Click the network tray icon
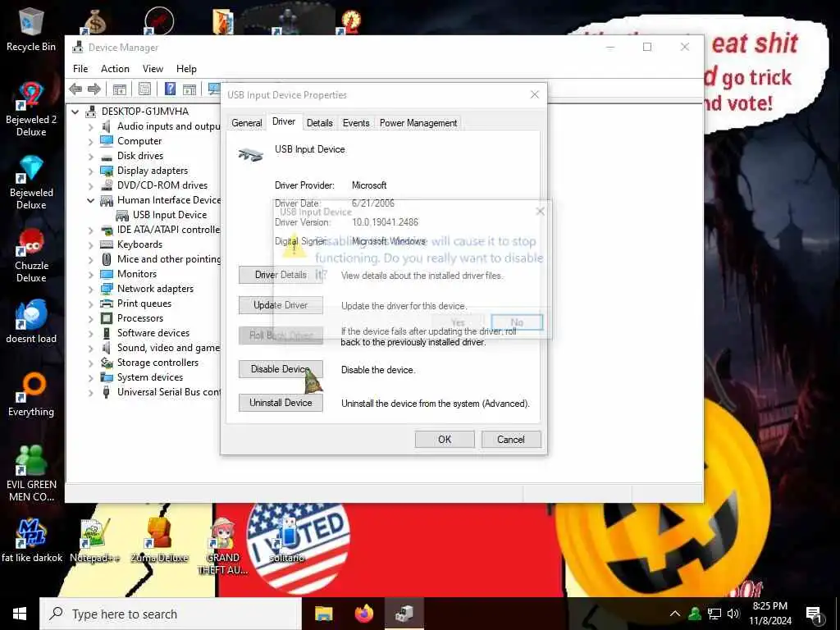 pos(714,614)
